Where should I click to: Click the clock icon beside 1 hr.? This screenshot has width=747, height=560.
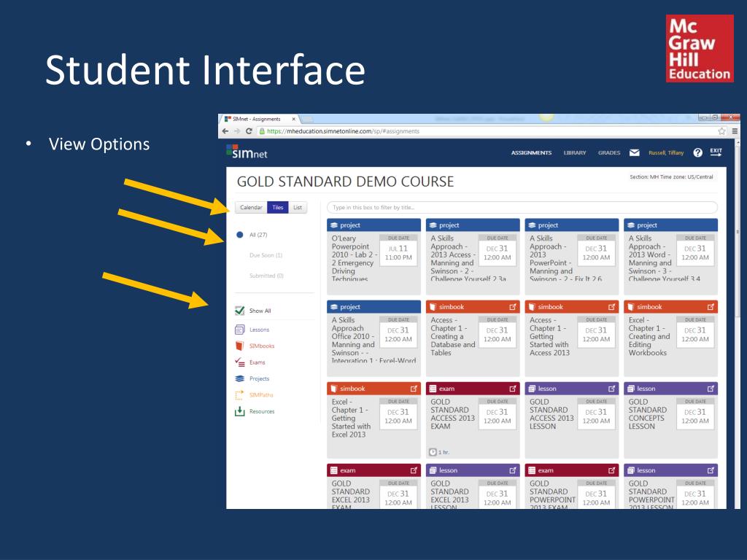(x=433, y=452)
